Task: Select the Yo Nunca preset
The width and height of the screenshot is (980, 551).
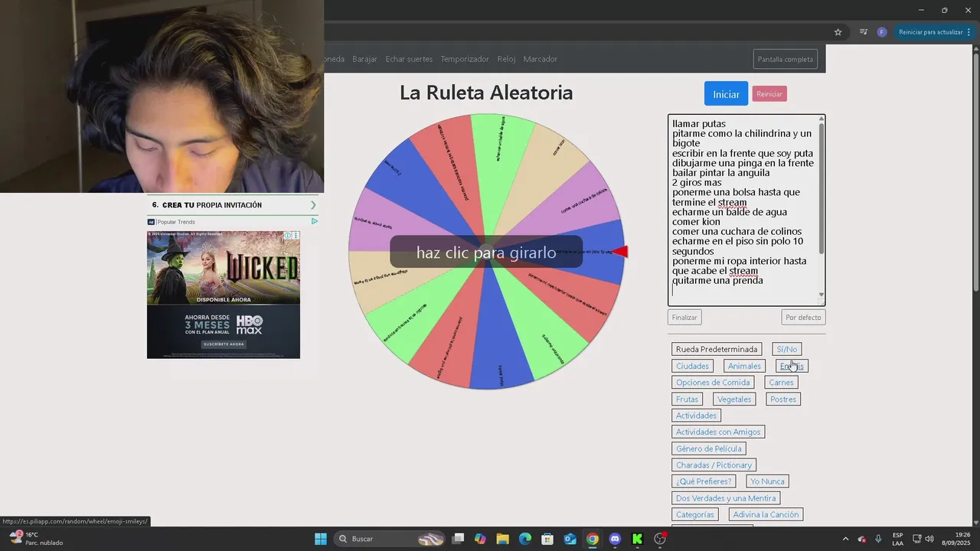Action: [x=767, y=481]
